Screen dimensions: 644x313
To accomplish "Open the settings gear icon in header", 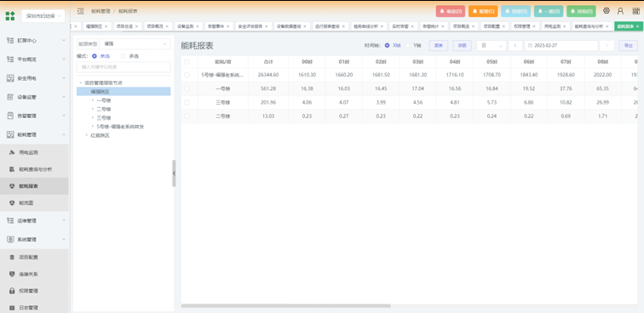I will click(607, 11).
